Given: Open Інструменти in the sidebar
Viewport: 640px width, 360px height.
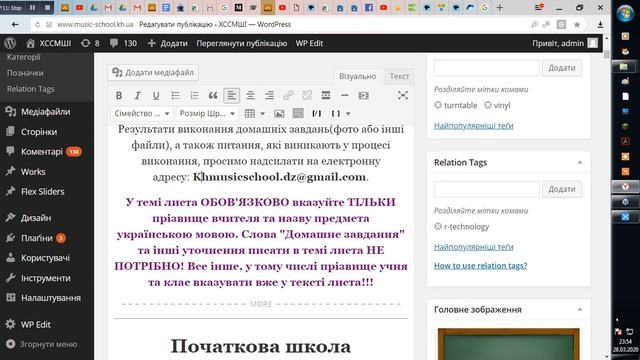Looking at the screenshot, I should point(47,278).
